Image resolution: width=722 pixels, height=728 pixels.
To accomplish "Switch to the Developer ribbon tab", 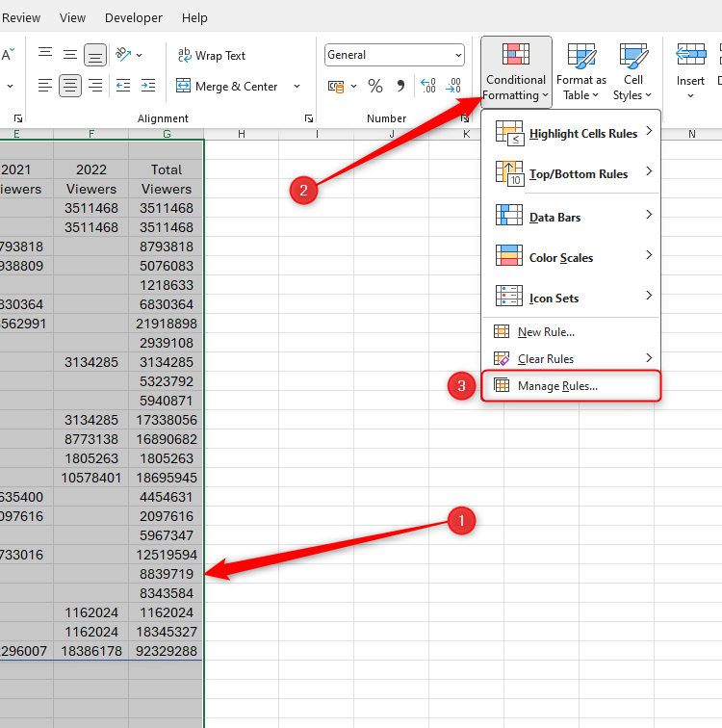I will [134, 17].
